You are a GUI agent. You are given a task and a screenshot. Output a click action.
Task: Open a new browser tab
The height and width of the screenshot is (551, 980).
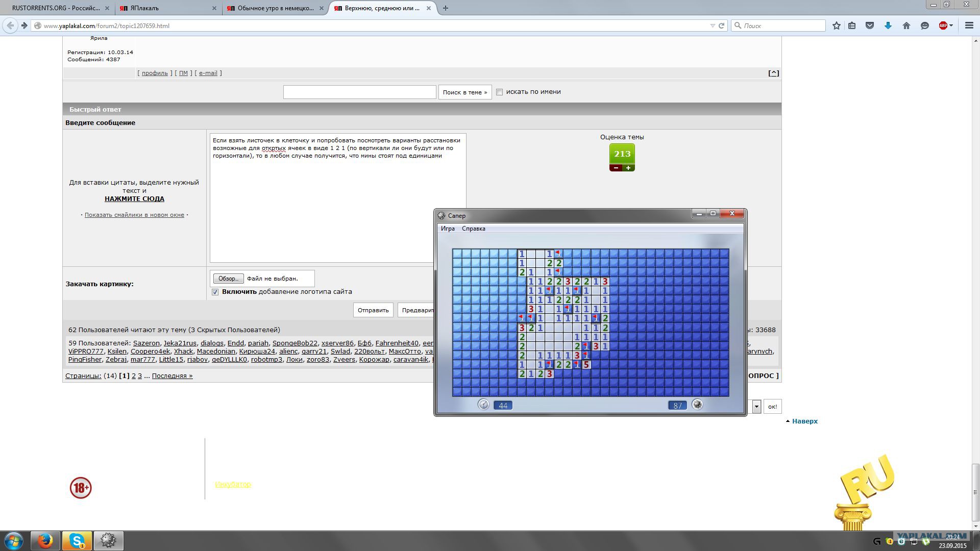[x=445, y=8]
